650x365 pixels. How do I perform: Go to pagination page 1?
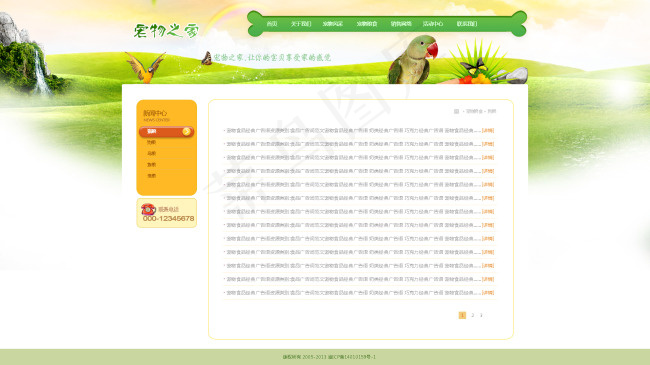click(462, 315)
